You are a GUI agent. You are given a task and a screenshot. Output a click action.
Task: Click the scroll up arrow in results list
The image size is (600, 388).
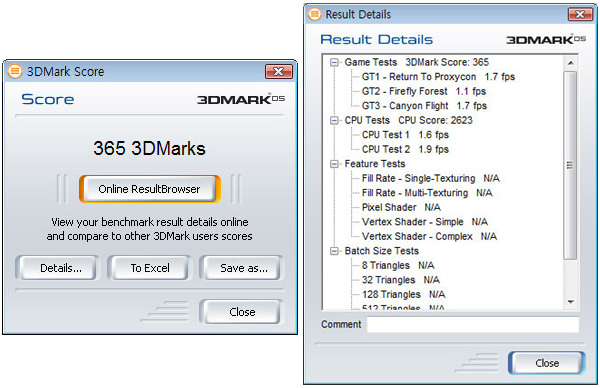(571, 63)
